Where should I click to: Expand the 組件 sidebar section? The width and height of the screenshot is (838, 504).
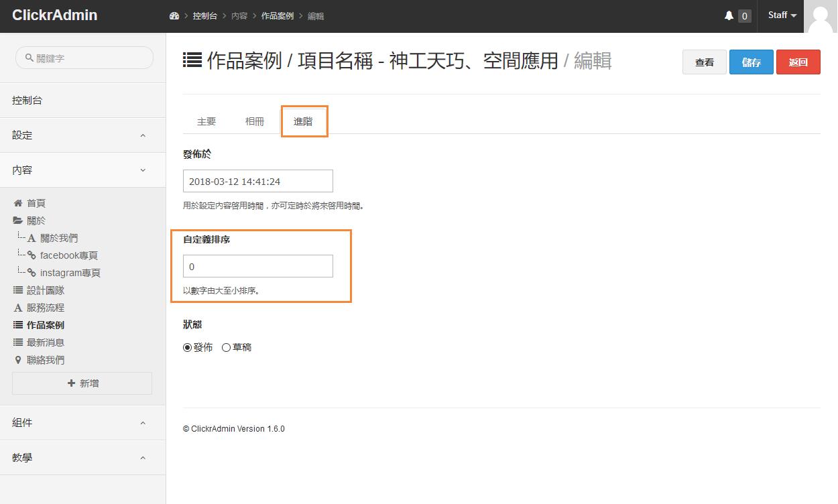(x=82, y=422)
